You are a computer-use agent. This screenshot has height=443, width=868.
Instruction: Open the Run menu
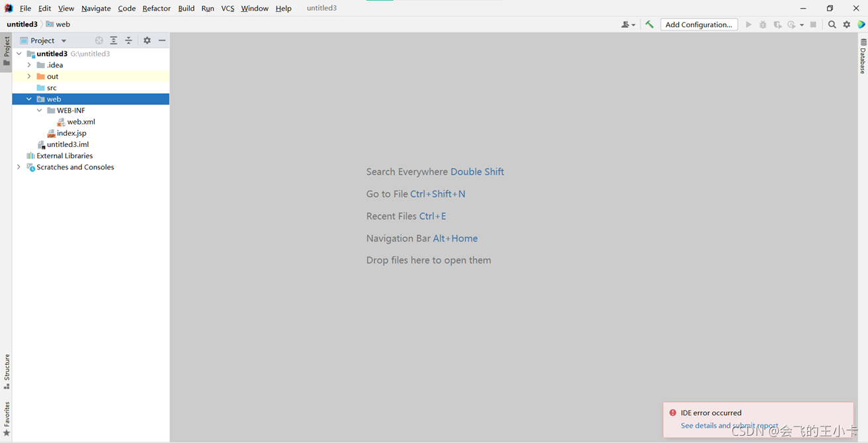coord(208,8)
